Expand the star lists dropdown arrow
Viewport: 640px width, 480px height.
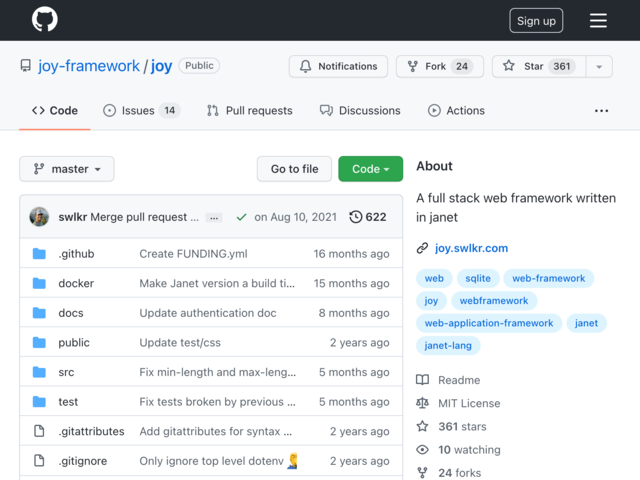tap(599, 66)
